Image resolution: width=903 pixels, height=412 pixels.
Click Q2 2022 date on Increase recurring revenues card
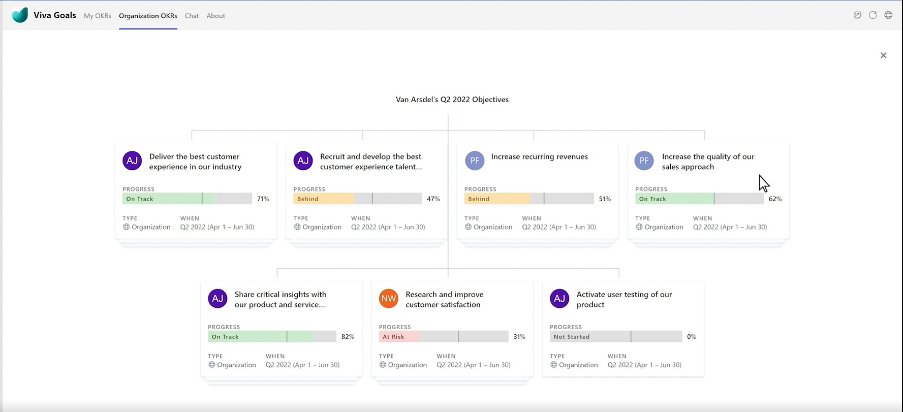point(559,227)
